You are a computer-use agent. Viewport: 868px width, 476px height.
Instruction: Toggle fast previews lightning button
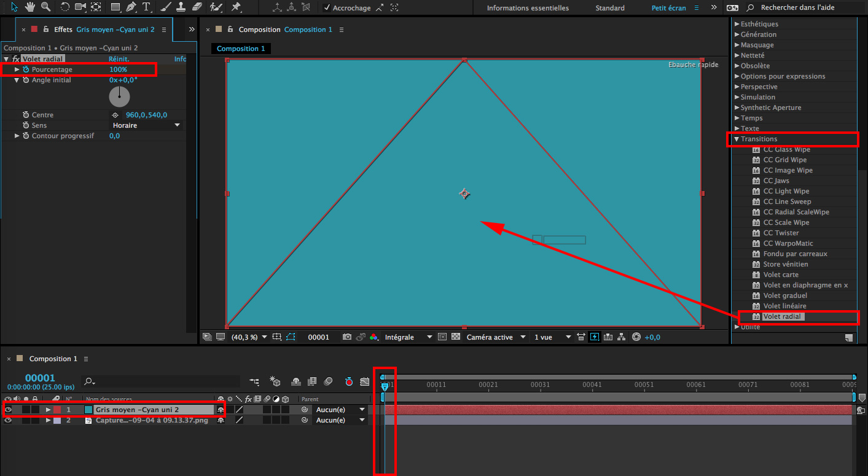coord(595,337)
